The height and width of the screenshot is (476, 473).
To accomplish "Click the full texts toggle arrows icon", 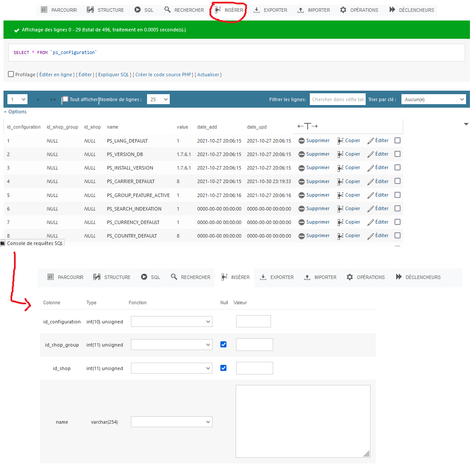I will (x=308, y=126).
